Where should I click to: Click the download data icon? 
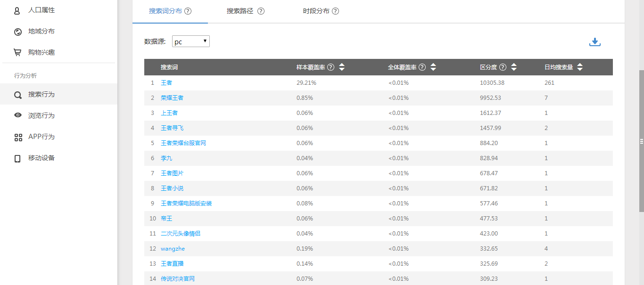[x=594, y=42]
